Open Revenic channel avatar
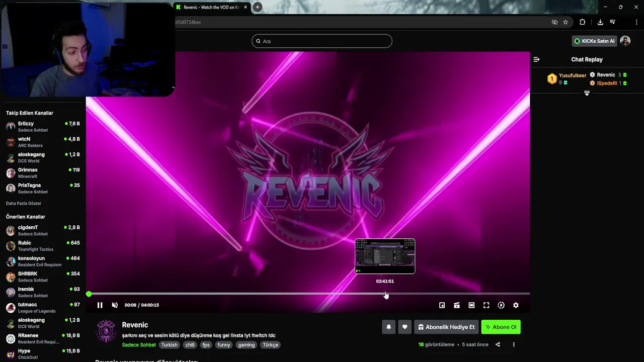The width and height of the screenshot is (644, 362). click(106, 331)
